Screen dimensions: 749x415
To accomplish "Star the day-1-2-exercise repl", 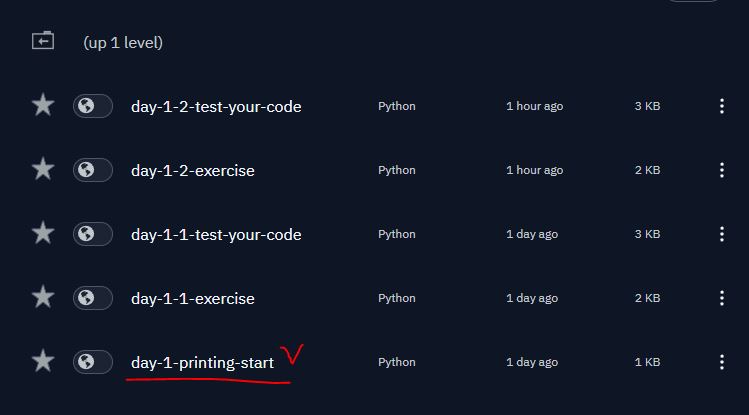I will [x=43, y=169].
